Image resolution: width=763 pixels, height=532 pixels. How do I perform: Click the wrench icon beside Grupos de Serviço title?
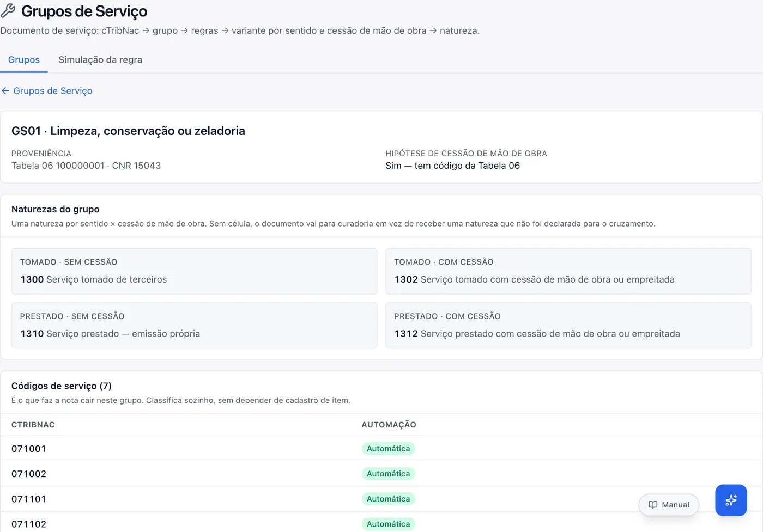point(8,11)
